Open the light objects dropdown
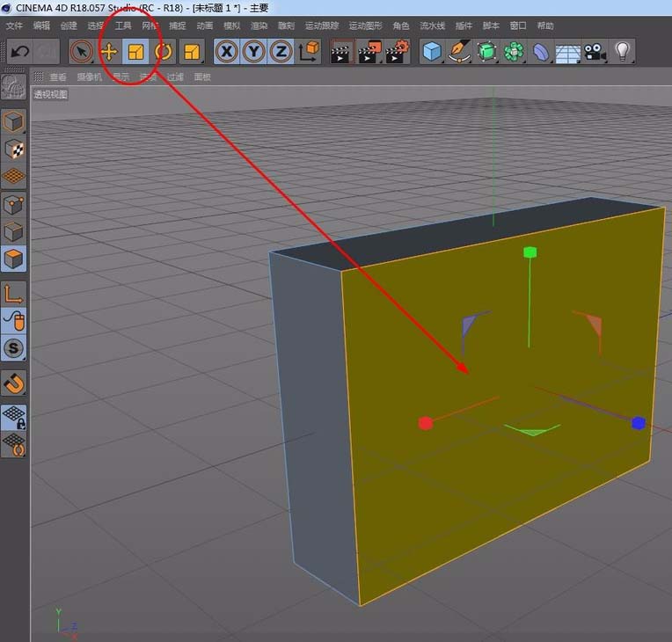The image size is (672, 642). [623, 52]
